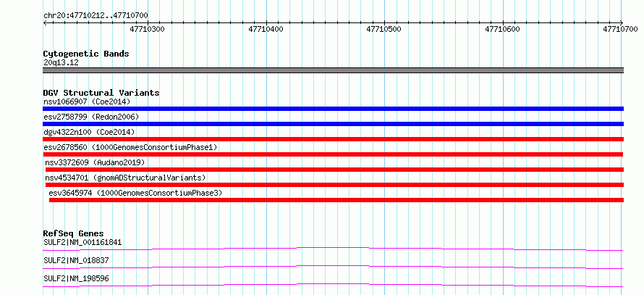Click ruler tick label 47710400
This screenshot has height=295, width=644.
pyautogui.click(x=266, y=29)
